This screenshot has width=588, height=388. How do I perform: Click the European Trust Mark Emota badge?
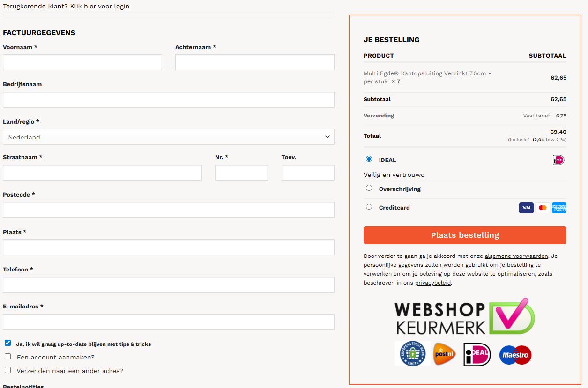pyautogui.click(x=412, y=353)
